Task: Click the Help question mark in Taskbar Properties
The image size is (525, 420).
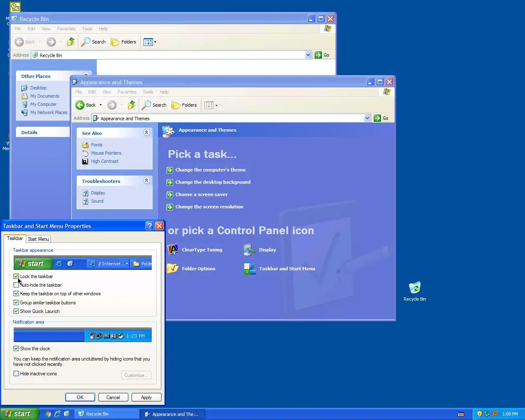Action: coord(150,226)
